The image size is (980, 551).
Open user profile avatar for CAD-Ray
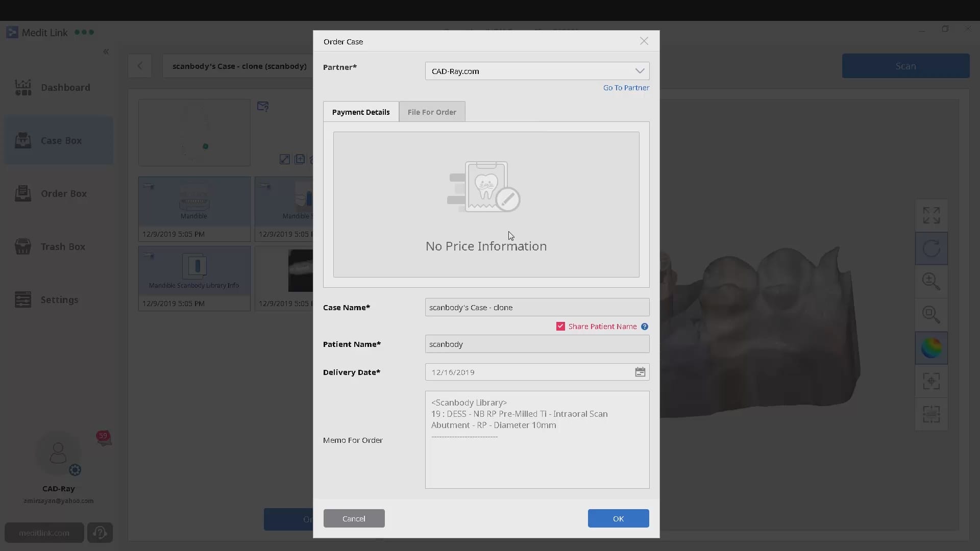58,453
